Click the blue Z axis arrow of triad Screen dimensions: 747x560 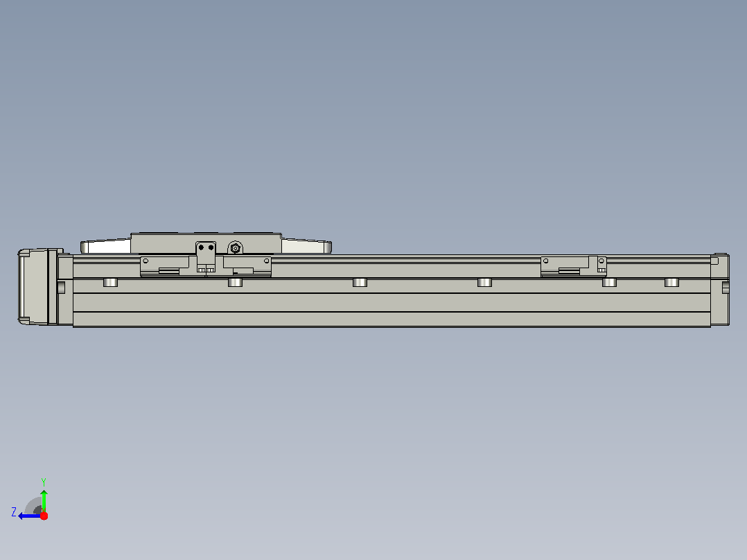tap(30, 516)
